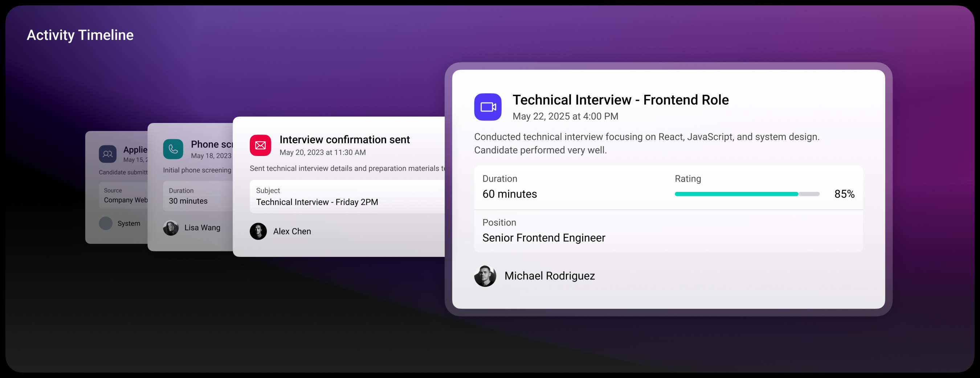Click the Senior Frontend Engineer position value
Screen dimensions: 980x378
pos(544,238)
